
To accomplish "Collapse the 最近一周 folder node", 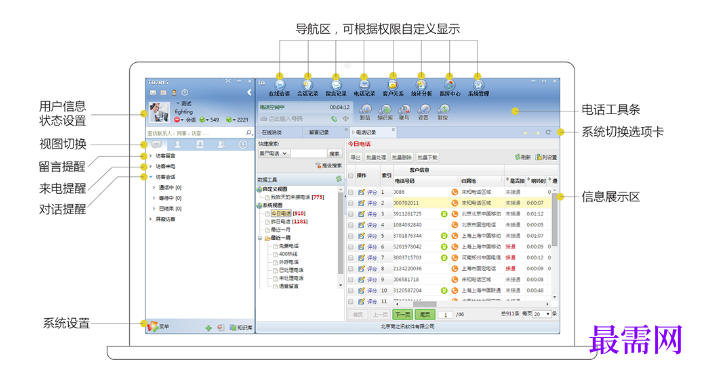I will tap(260, 238).
